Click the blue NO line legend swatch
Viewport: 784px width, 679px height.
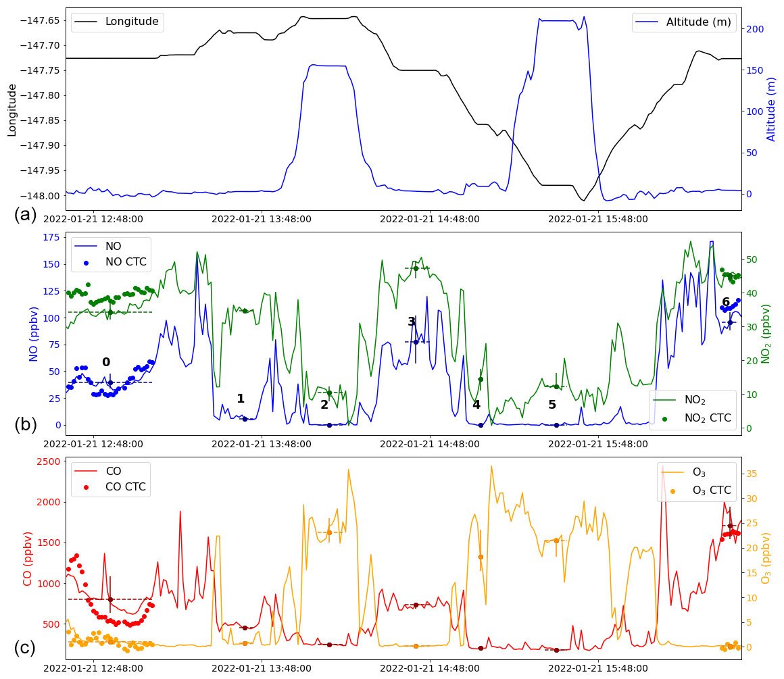click(x=86, y=247)
